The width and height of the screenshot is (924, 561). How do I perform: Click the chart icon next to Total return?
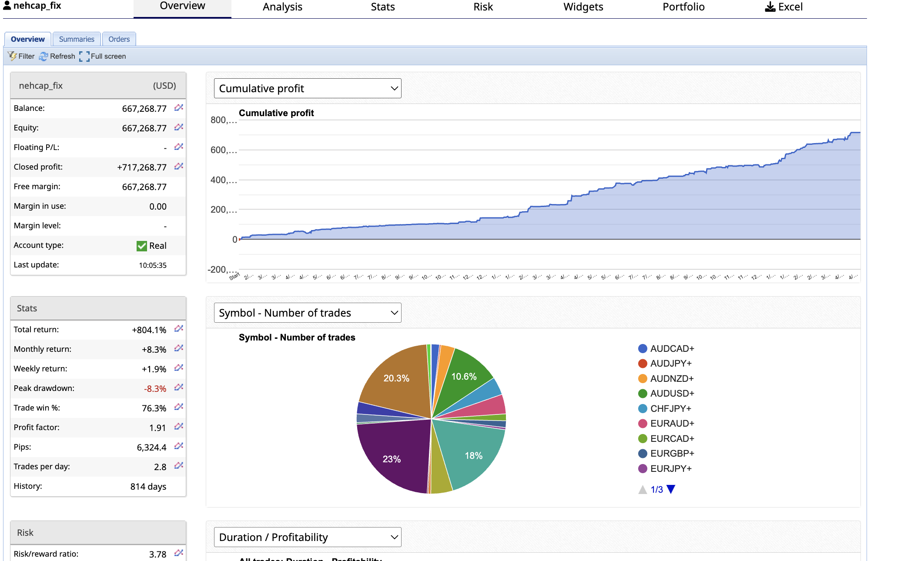coord(178,329)
